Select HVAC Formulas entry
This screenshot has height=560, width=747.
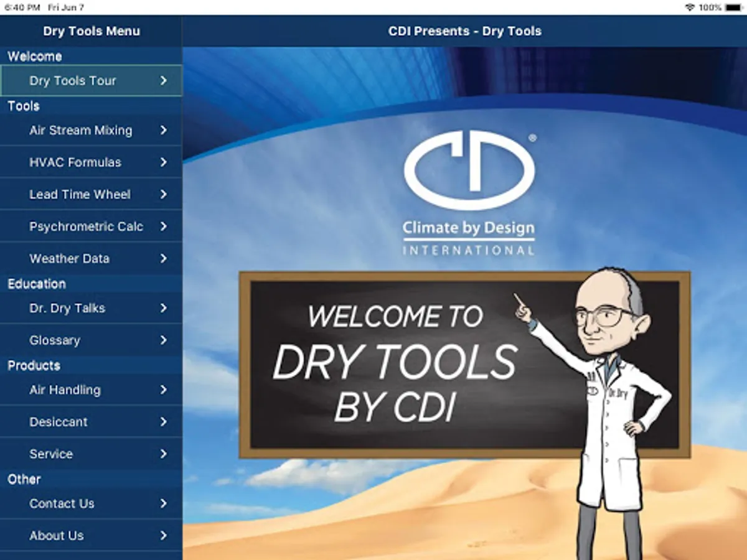click(x=91, y=162)
